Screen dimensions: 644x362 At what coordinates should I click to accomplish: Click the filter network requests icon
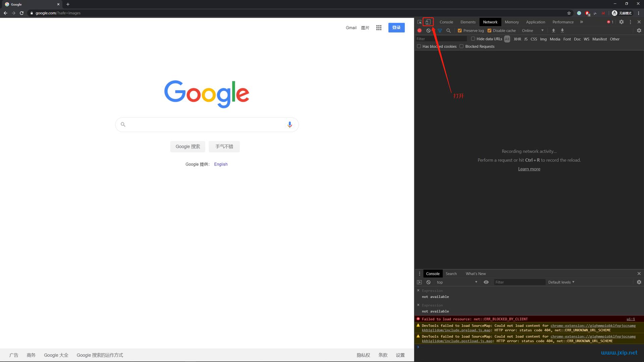point(439,31)
